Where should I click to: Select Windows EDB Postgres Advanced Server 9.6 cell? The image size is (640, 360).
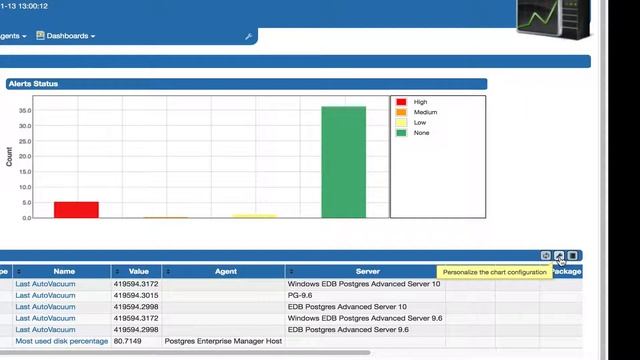coord(365,318)
